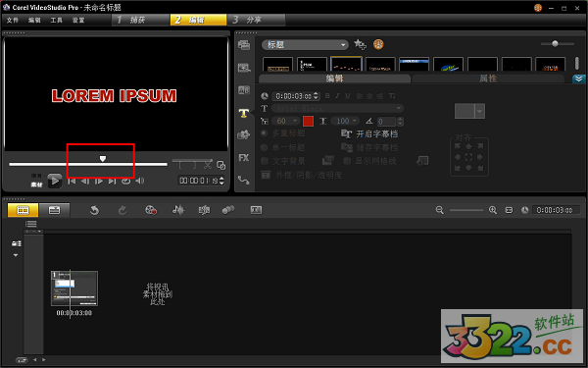Open the FX filter library icon

pos(244,158)
